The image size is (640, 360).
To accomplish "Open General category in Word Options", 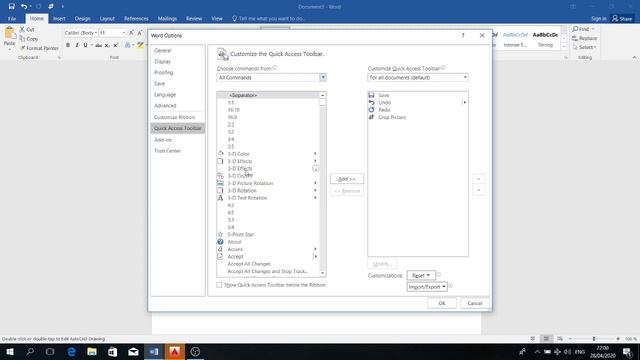I will (178, 51).
